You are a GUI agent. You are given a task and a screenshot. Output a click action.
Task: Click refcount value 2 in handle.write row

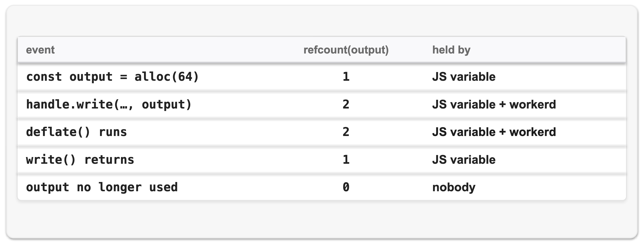tap(346, 104)
